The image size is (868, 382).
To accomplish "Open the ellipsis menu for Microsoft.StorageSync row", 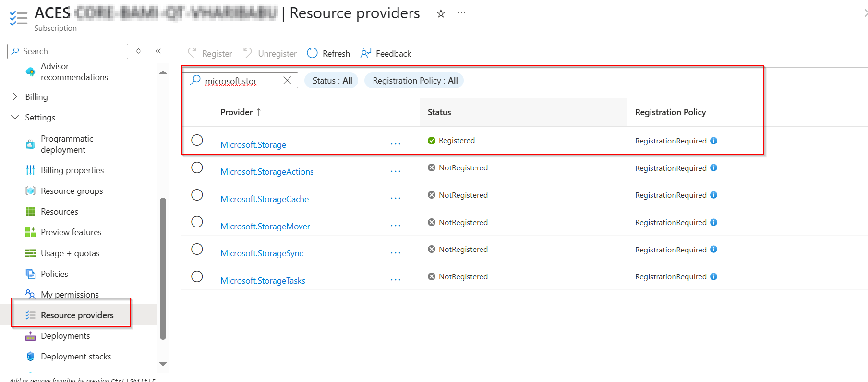I will click(396, 253).
